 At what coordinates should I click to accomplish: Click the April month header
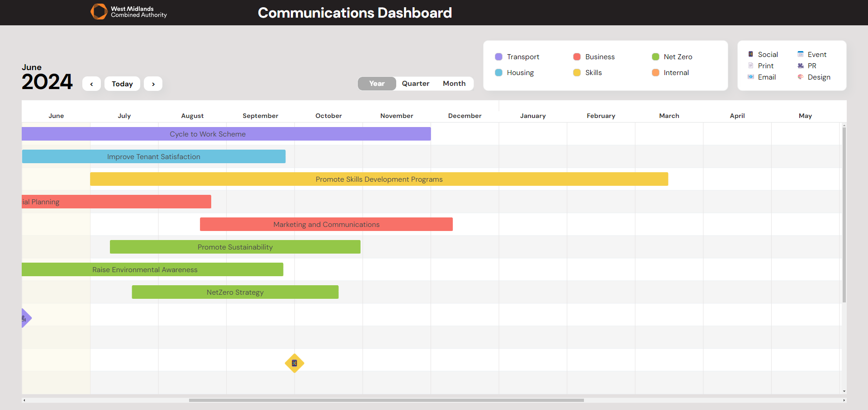[737, 116]
